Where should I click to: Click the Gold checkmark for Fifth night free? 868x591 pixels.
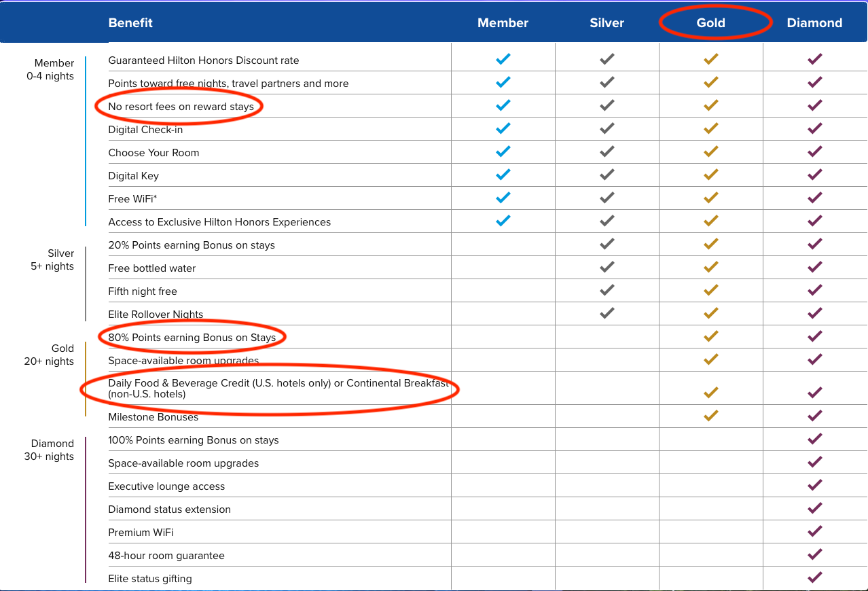711,290
